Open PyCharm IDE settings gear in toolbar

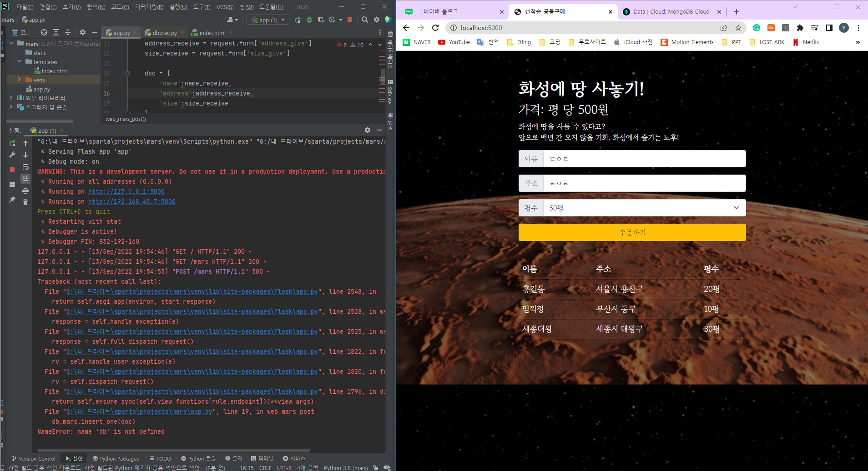[377, 20]
